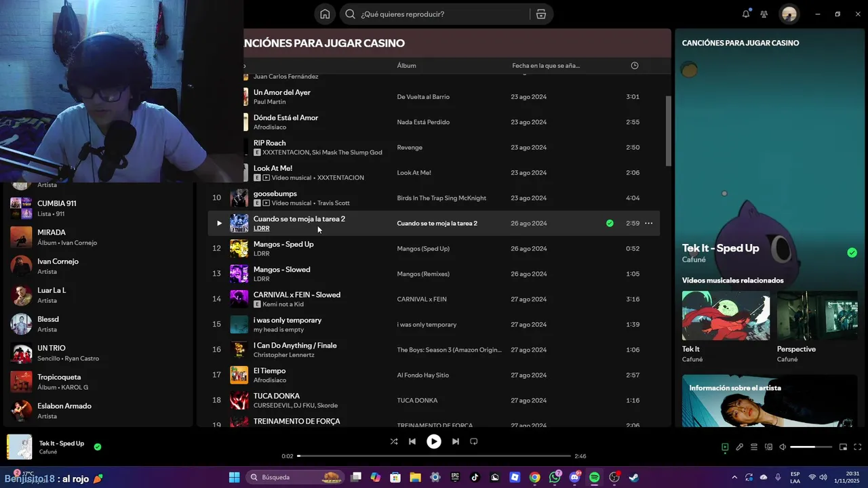Toggle the repeat button
Viewport: 868px width, 488px height.
tap(474, 441)
